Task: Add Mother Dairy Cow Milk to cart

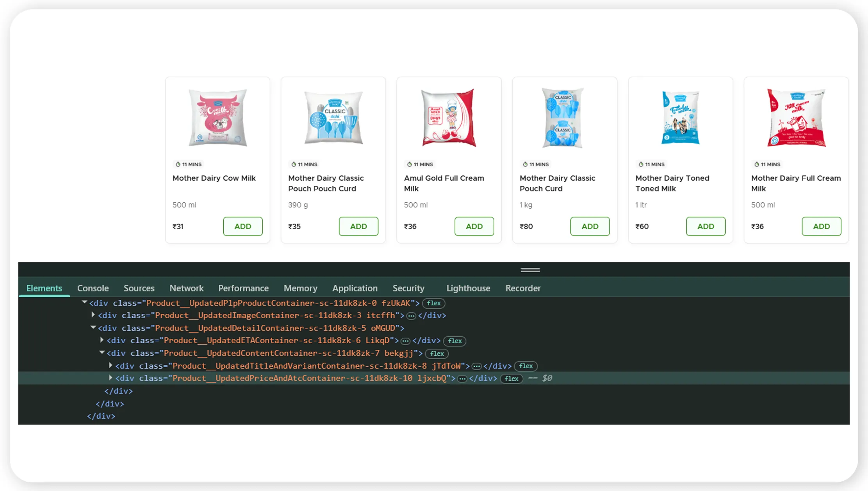Action: coord(242,226)
